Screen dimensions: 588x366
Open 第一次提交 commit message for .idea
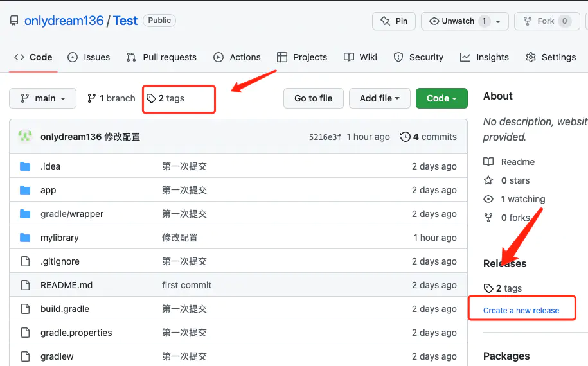(x=184, y=166)
